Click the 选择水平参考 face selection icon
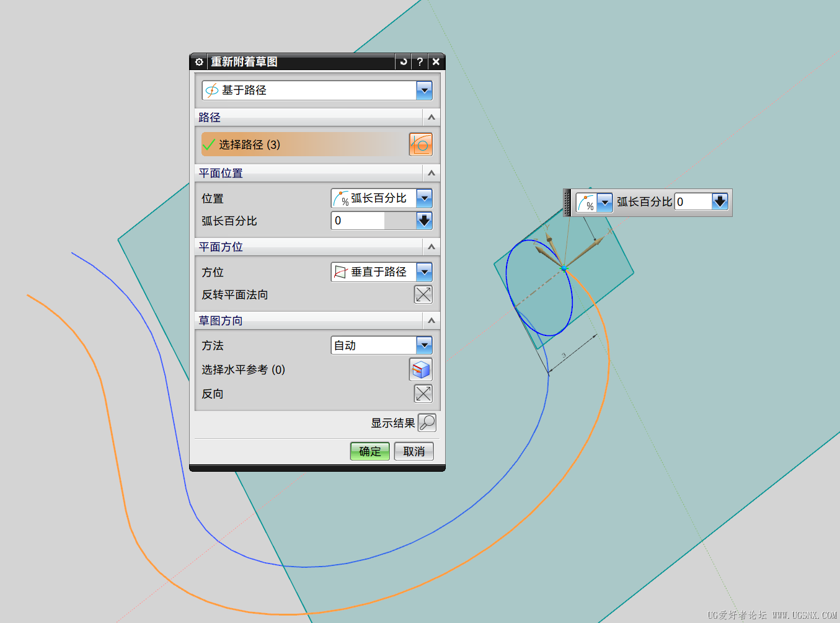The width and height of the screenshot is (840, 623). tap(421, 369)
